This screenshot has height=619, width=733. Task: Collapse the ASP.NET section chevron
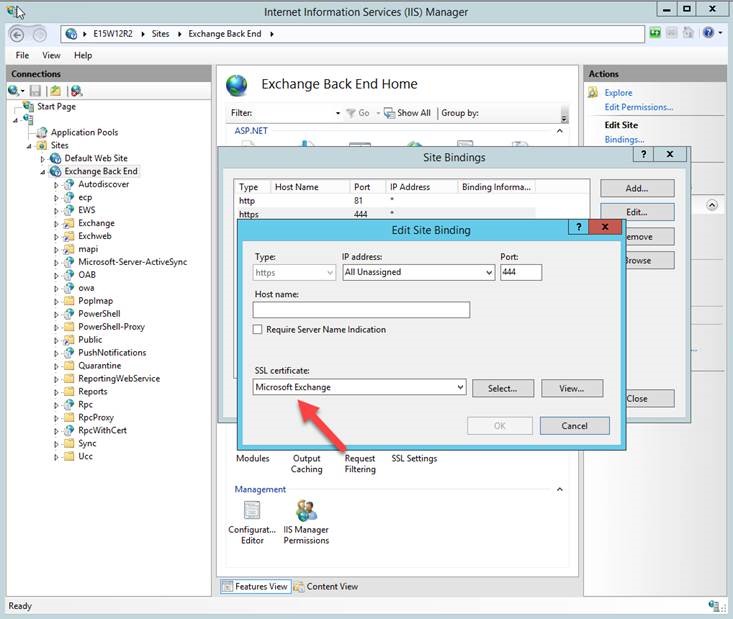click(560, 131)
